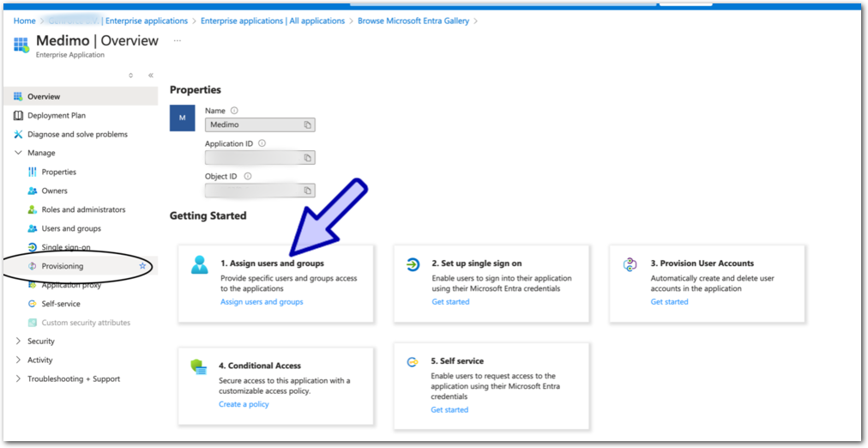
Task: Open Provisioning in the sidebar
Action: tap(63, 266)
